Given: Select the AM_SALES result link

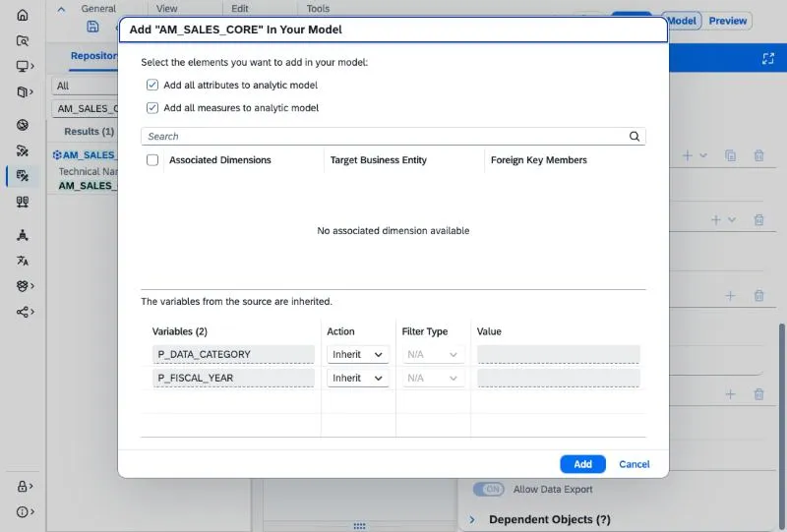Looking at the screenshot, I should point(90,155).
